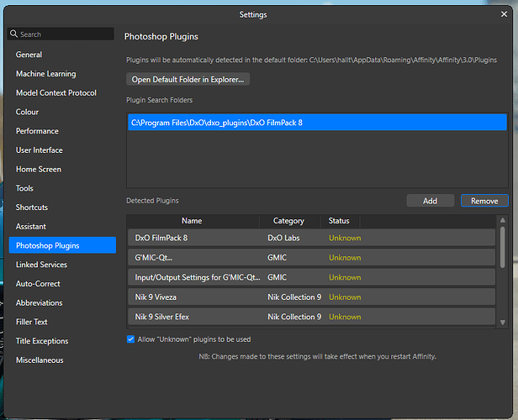The image size is (518, 420).
Task: Sort plugins by Category column
Action: click(289, 221)
